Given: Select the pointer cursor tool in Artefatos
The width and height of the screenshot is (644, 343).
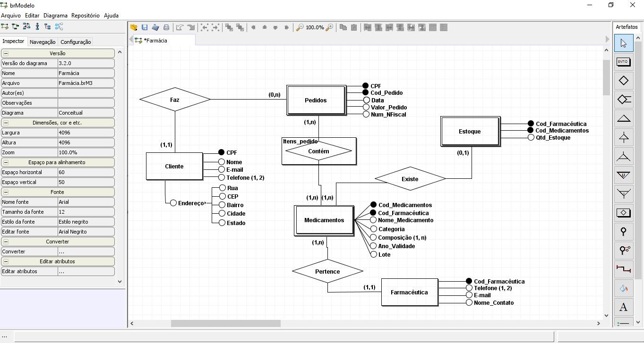Looking at the screenshot, I should (x=623, y=43).
